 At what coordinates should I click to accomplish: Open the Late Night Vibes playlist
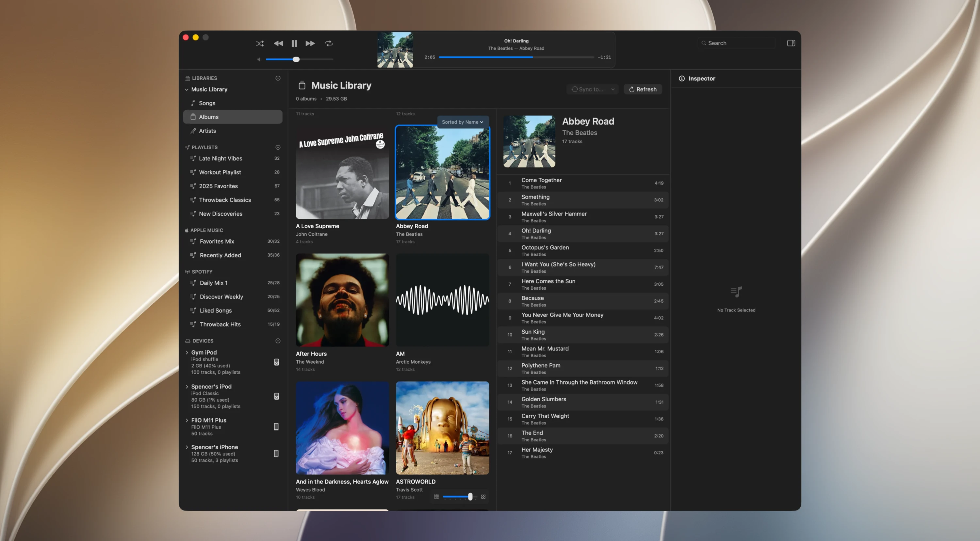tap(233, 158)
